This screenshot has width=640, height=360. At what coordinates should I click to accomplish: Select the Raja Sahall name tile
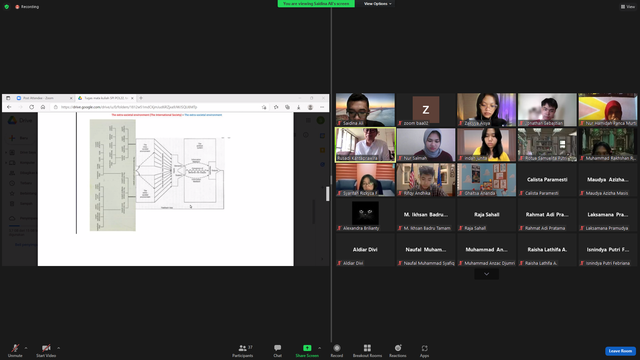click(x=487, y=215)
